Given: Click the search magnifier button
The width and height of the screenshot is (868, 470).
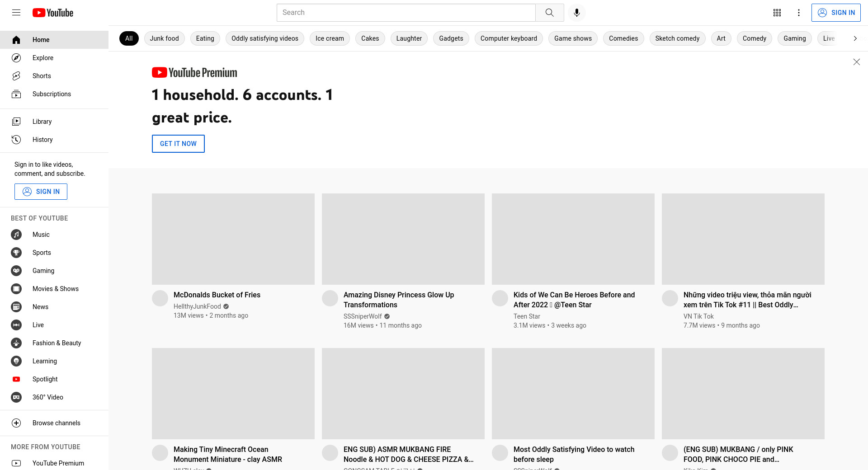Looking at the screenshot, I should coord(549,13).
